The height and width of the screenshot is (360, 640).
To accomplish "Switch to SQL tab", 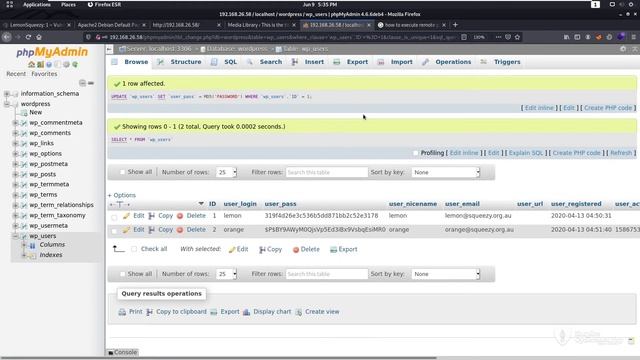I will pyautogui.click(x=224, y=62).
